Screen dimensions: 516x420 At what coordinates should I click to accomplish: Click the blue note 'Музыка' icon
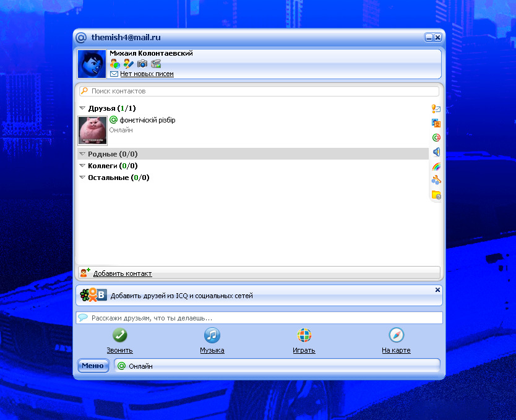212,335
